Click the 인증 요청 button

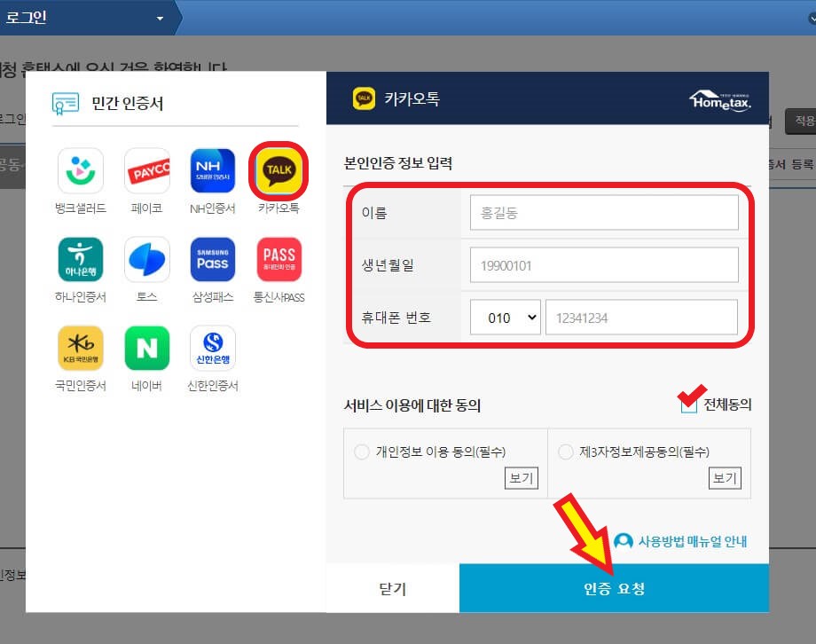click(x=614, y=588)
